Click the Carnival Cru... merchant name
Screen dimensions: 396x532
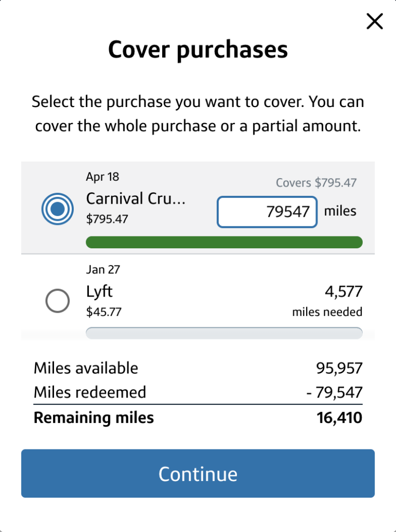(136, 198)
